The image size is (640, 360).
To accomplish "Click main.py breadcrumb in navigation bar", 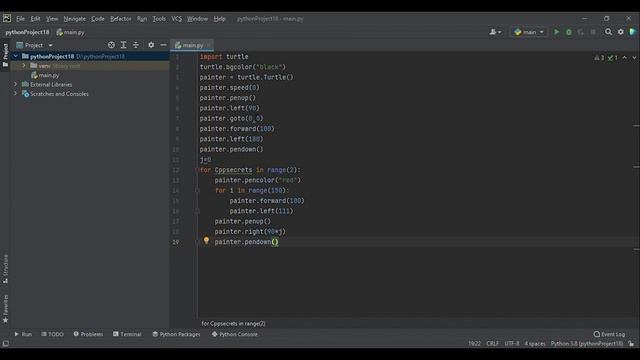I will point(71,32).
